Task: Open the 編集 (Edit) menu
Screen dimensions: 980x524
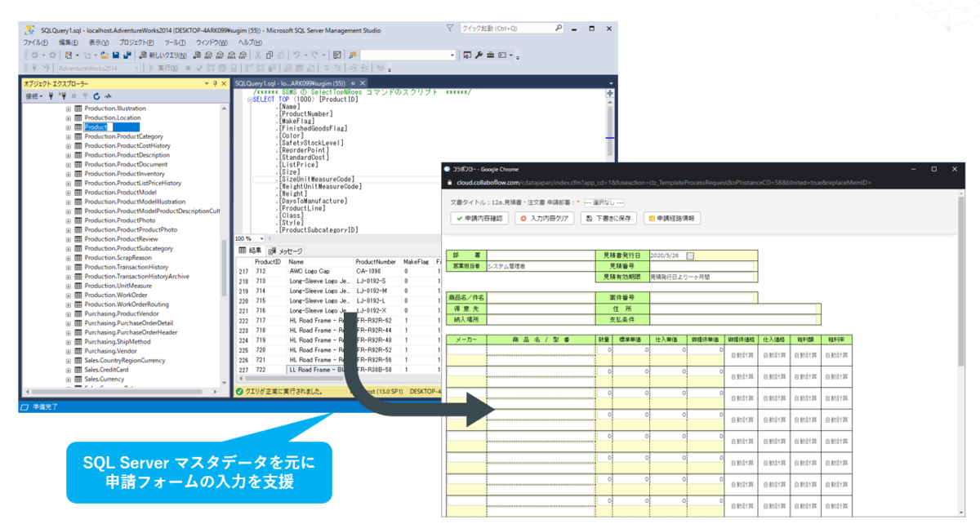Action: click(x=68, y=42)
